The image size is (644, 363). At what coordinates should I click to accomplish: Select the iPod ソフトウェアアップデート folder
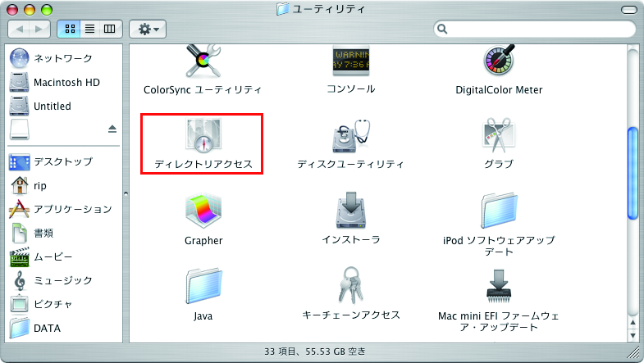click(x=499, y=211)
